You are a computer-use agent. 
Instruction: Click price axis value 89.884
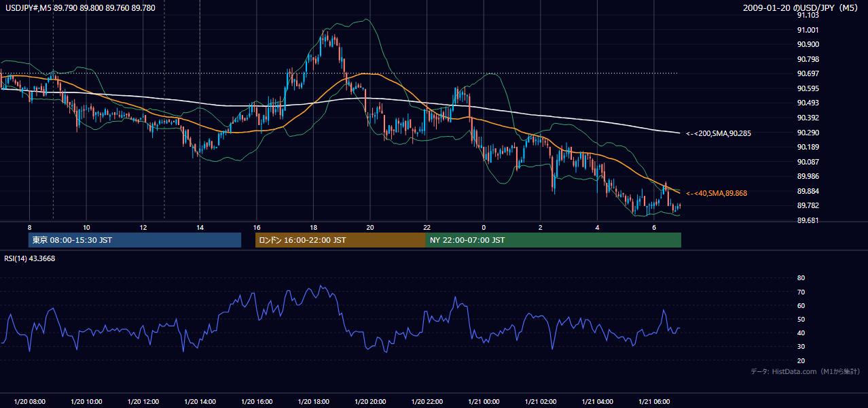[x=808, y=191]
